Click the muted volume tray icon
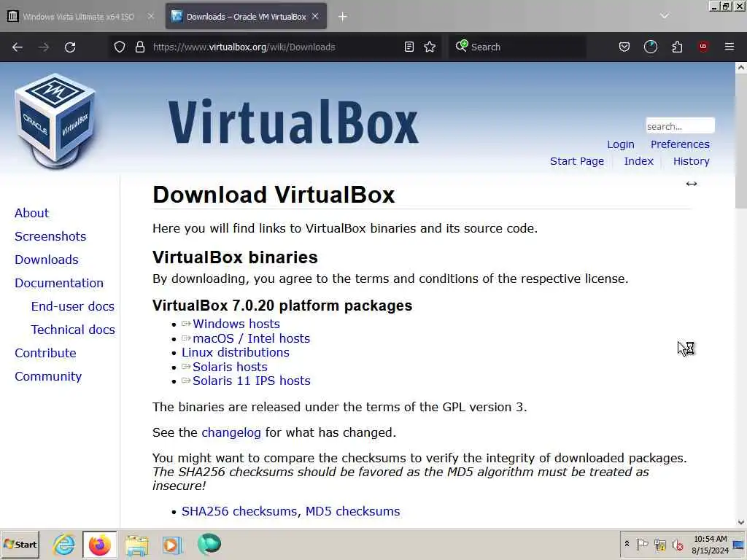Image resolution: width=747 pixels, height=560 pixels. coord(677,544)
